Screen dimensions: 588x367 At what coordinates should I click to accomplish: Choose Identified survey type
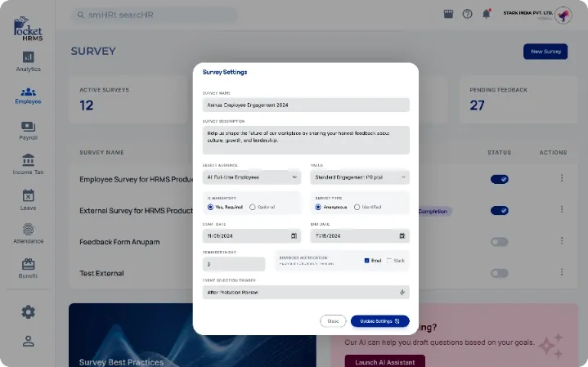(357, 207)
